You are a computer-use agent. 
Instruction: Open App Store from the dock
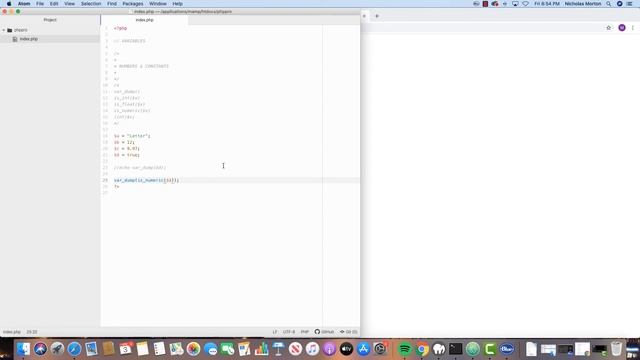click(x=363, y=349)
